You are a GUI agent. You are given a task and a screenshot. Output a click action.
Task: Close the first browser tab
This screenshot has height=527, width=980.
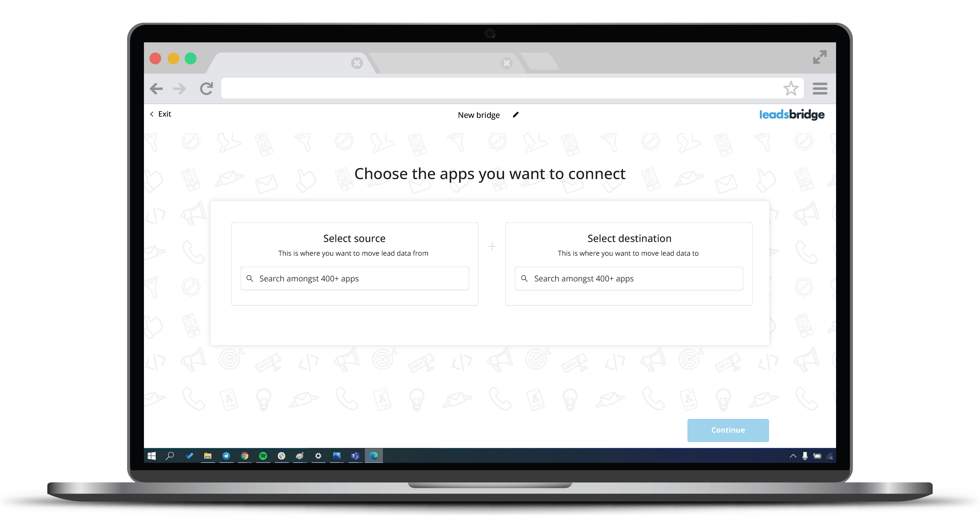[357, 63]
